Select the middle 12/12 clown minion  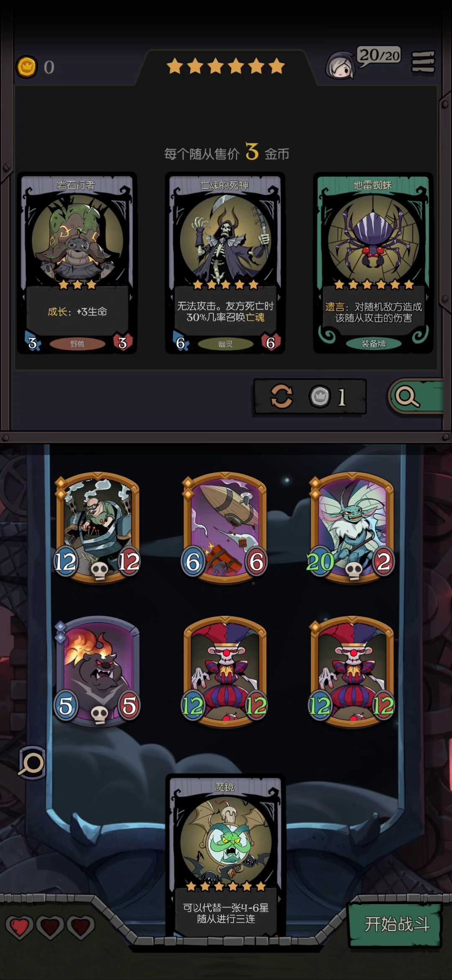225,672
